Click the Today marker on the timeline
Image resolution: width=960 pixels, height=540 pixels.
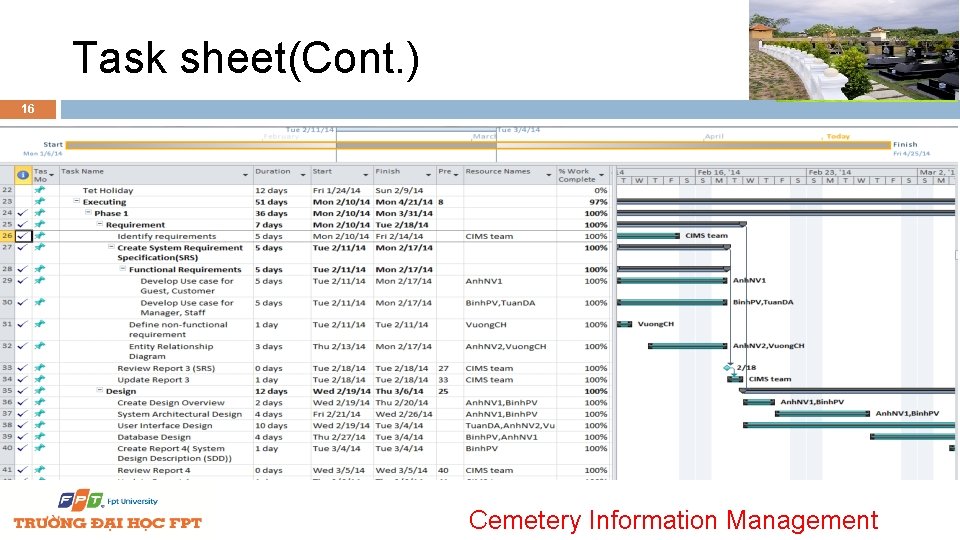pos(838,137)
